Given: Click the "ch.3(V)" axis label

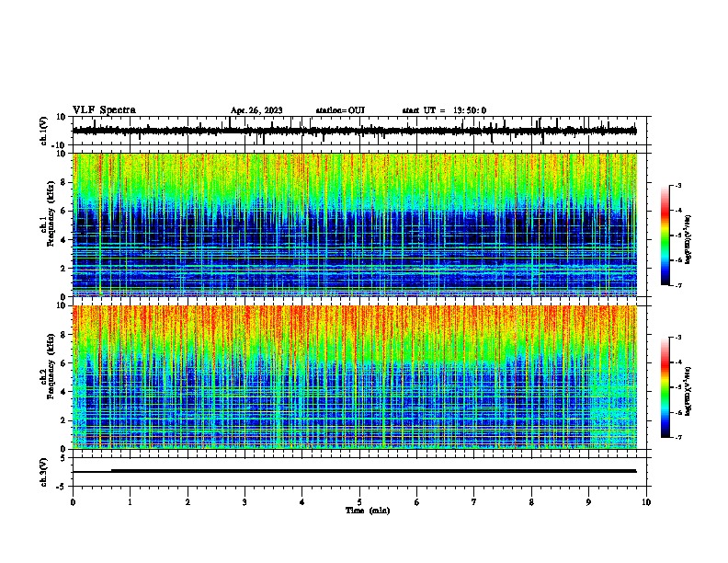Looking at the screenshot, I should [x=43, y=472].
